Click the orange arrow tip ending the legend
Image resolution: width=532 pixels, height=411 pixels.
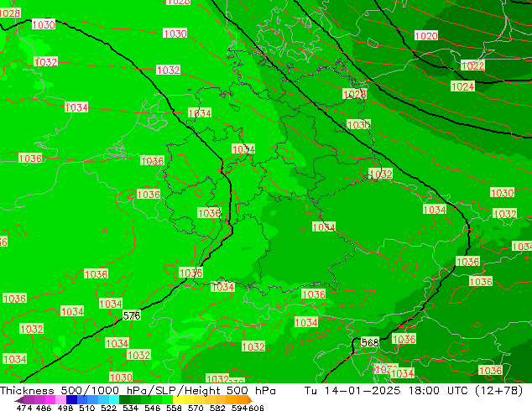[x=250, y=400]
